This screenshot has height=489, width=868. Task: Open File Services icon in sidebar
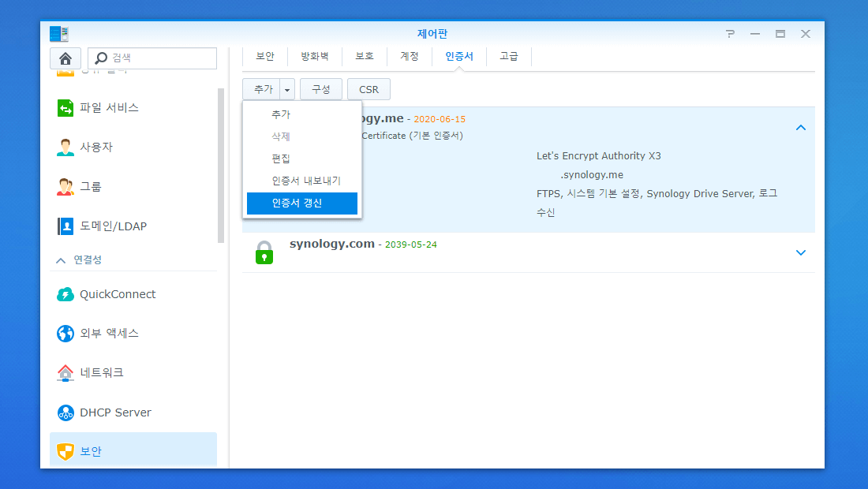65,107
